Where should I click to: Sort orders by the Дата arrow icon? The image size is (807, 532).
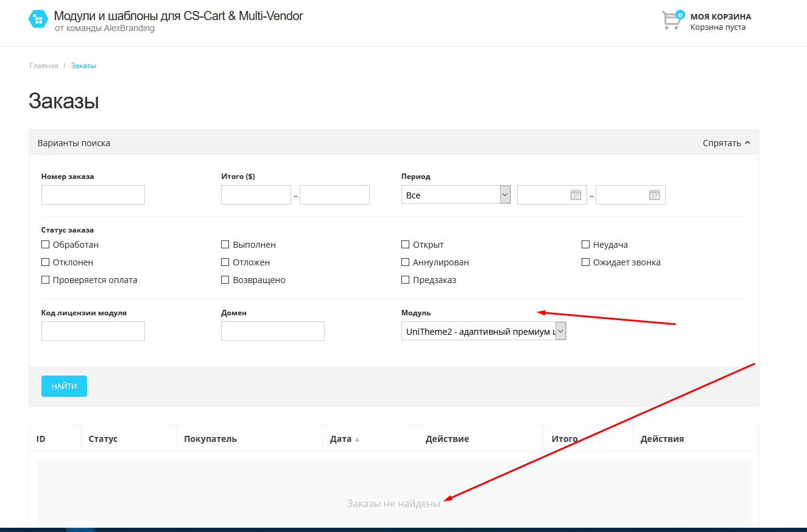[x=357, y=439]
